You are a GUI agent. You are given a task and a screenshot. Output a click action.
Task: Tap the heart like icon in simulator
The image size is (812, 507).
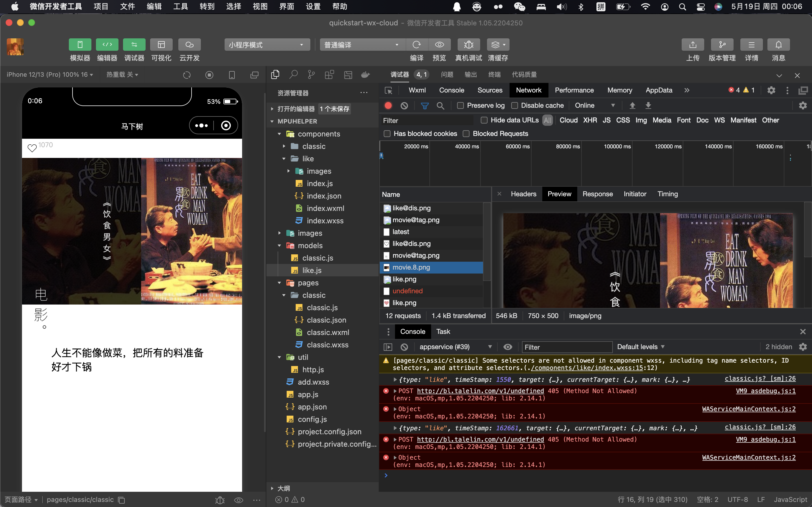32,148
